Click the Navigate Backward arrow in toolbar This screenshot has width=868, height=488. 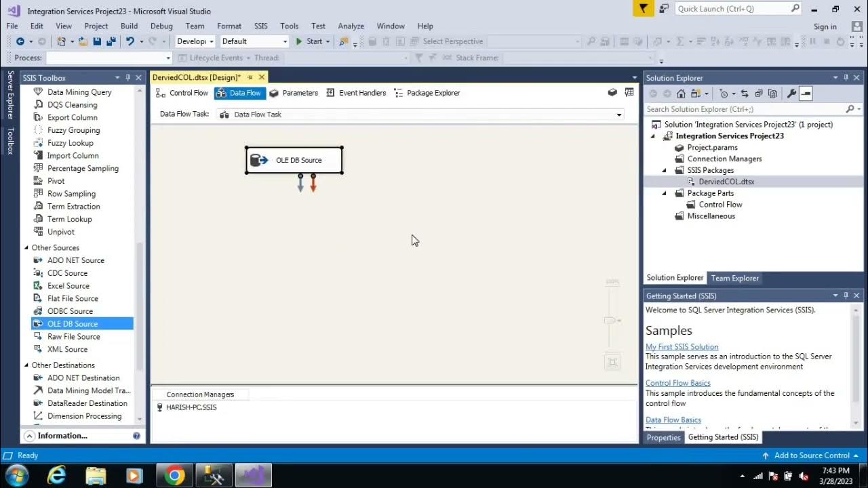[20, 41]
